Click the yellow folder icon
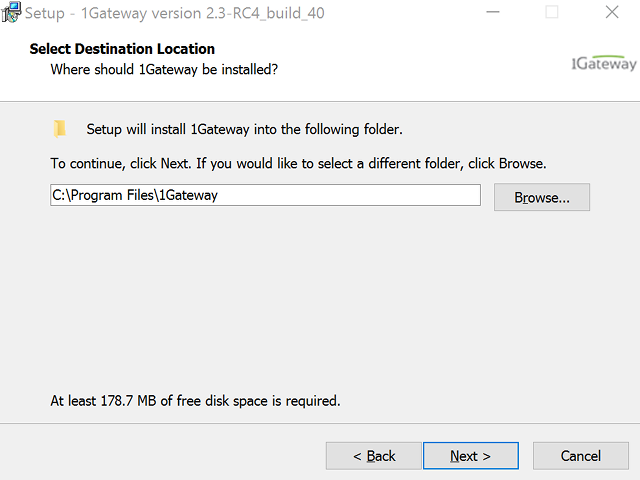Screen dimensions: 640x480 (61, 129)
